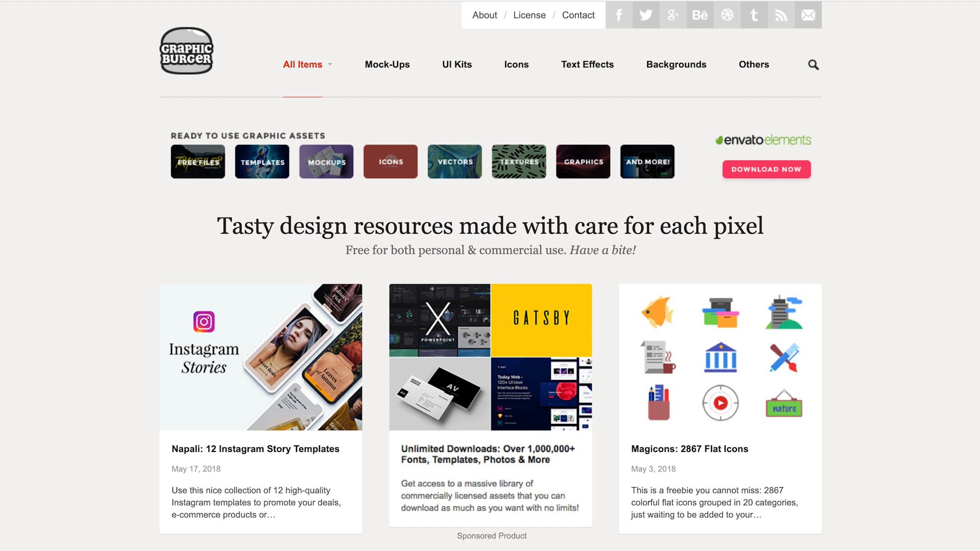Expand the All Items dropdown arrow
Screen dimensions: 980x551
[x=330, y=65]
